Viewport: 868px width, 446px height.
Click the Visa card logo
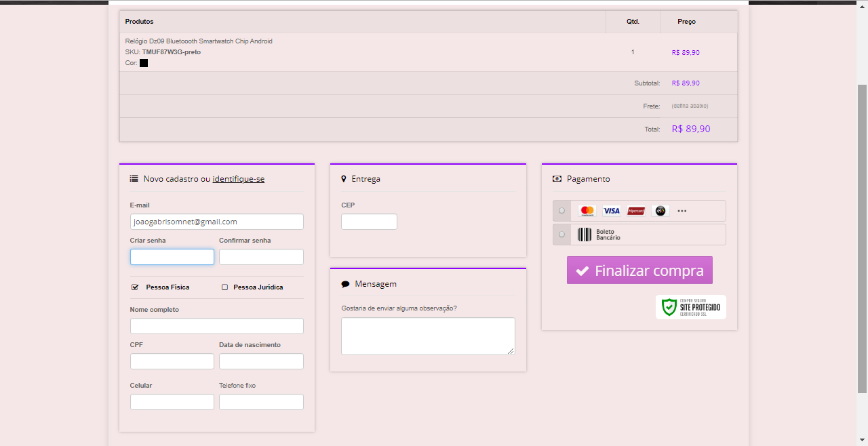pyautogui.click(x=612, y=211)
